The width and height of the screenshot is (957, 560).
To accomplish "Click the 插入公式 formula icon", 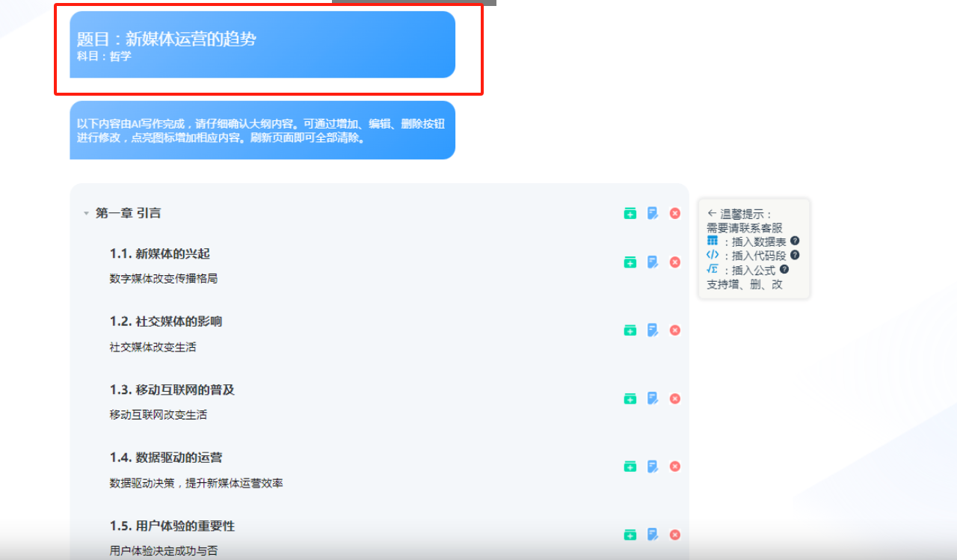I will pyautogui.click(x=713, y=267).
